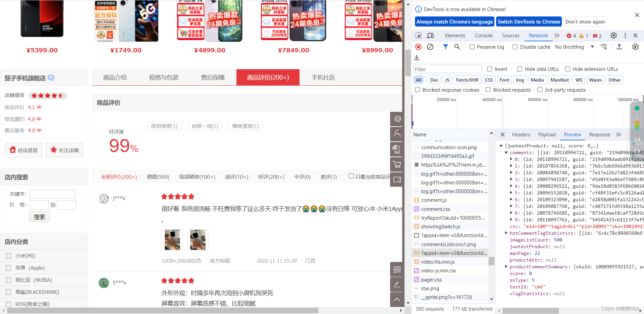The image size is (644, 314).
Task: Clear the network log
Action: [430, 47]
